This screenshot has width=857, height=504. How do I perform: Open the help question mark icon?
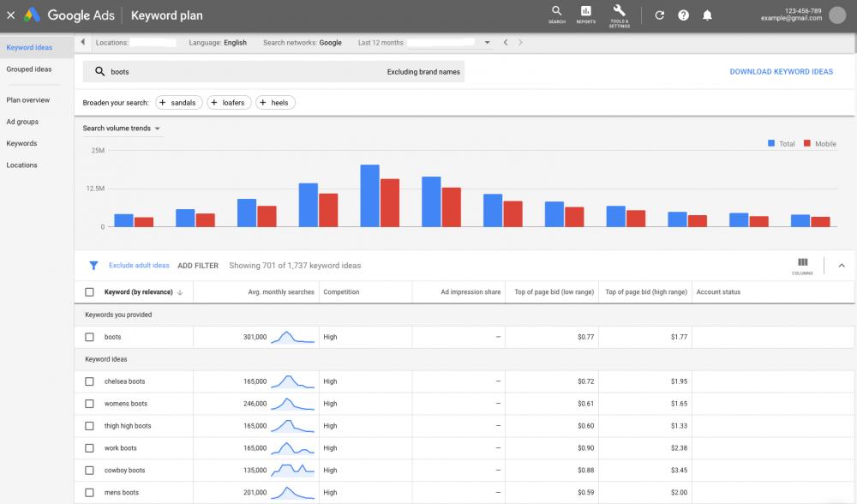[x=683, y=15]
